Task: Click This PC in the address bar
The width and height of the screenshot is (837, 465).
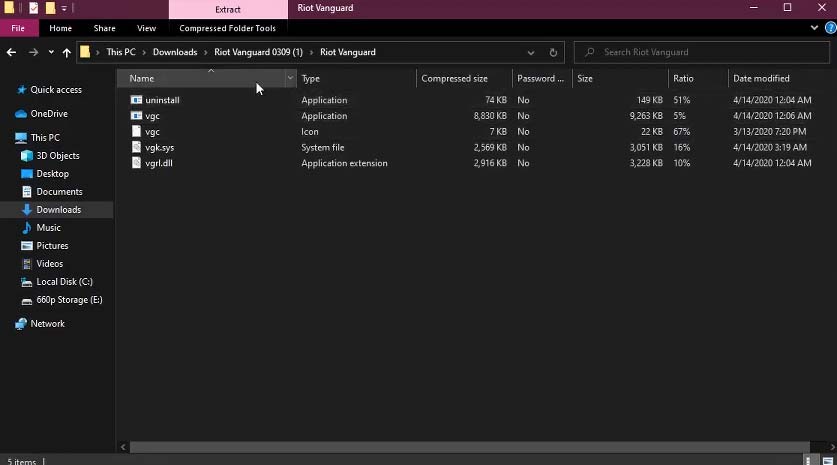Action: click(121, 52)
